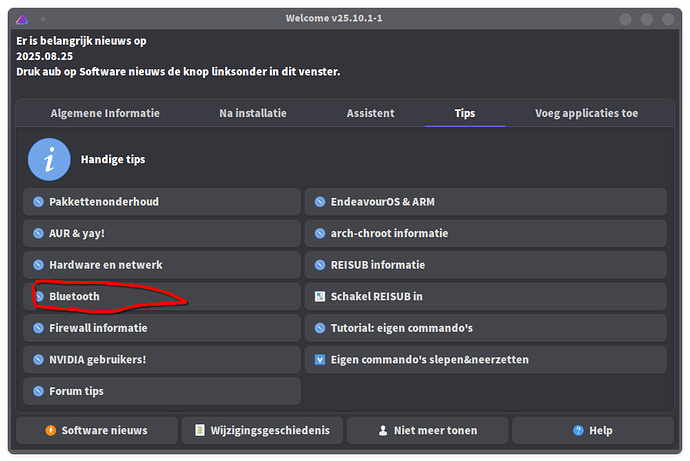
Task: Click the icon beside Schakel REISUB in
Action: point(320,296)
